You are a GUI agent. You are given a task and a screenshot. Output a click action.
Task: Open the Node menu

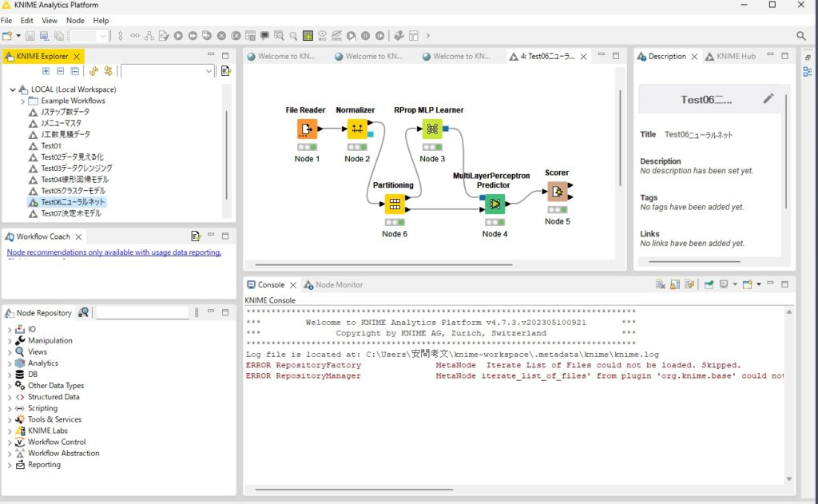click(x=75, y=20)
